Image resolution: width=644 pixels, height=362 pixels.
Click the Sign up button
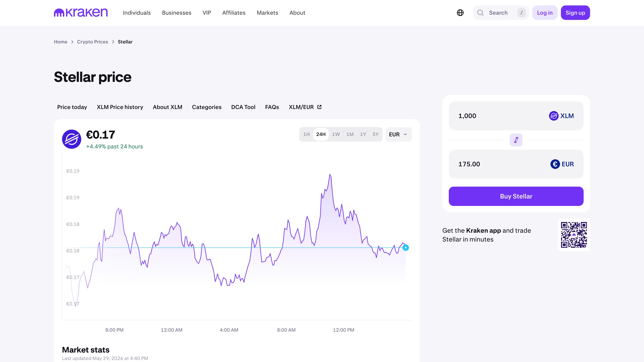pyautogui.click(x=575, y=13)
